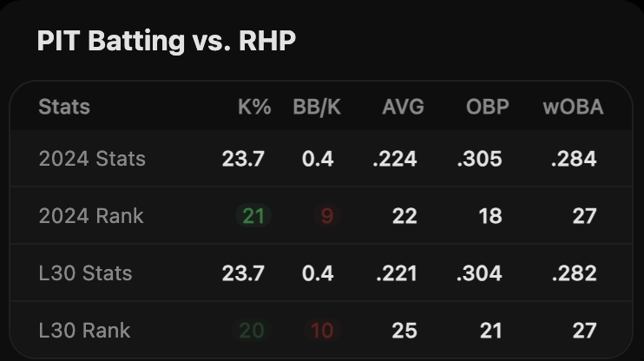Select the 2024 Stats row label
This screenshot has height=361, width=644.
pos(92,159)
